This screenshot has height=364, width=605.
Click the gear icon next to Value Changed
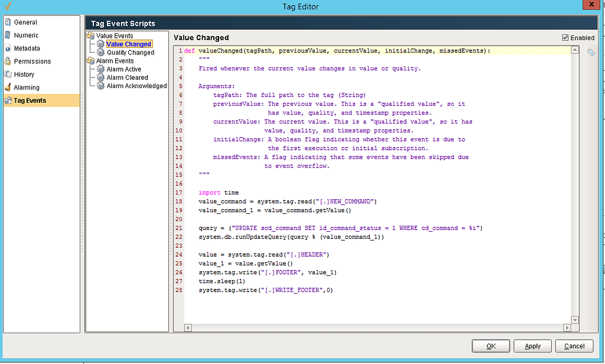[100, 44]
